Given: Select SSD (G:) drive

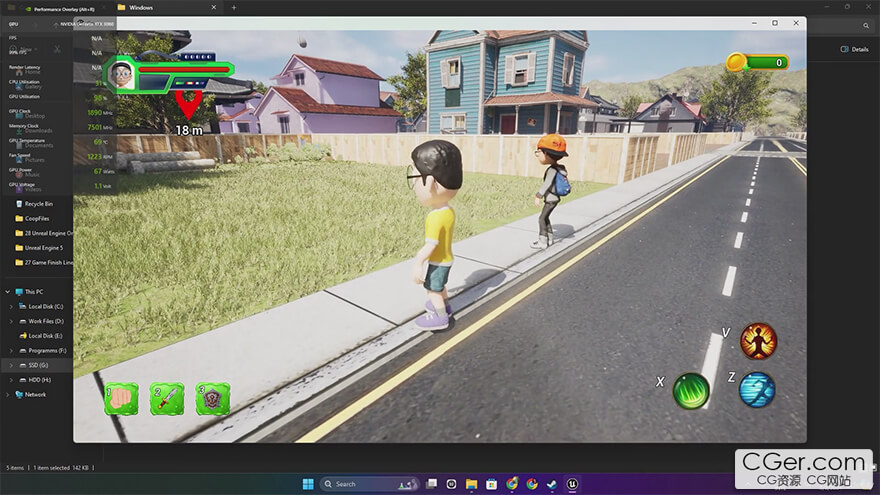Looking at the screenshot, I should (x=34, y=365).
